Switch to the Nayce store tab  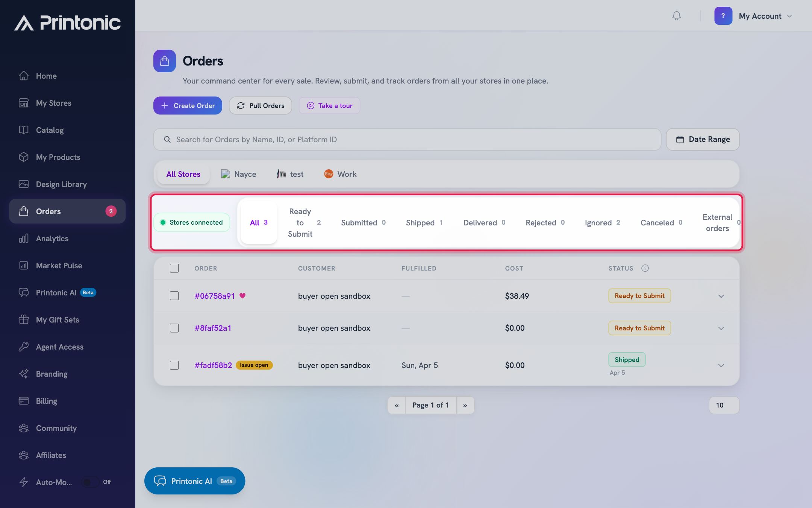click(239, 174)
